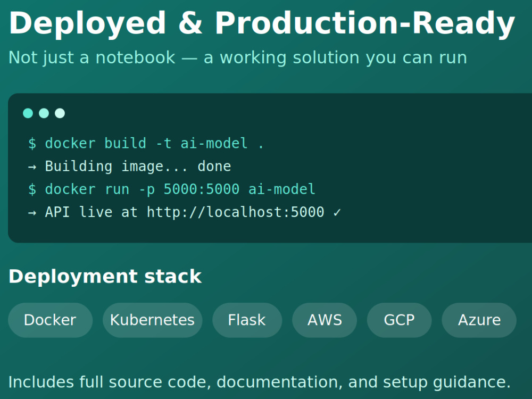Click the 'Deployed & Production-Ready' heading

(262, 24)
